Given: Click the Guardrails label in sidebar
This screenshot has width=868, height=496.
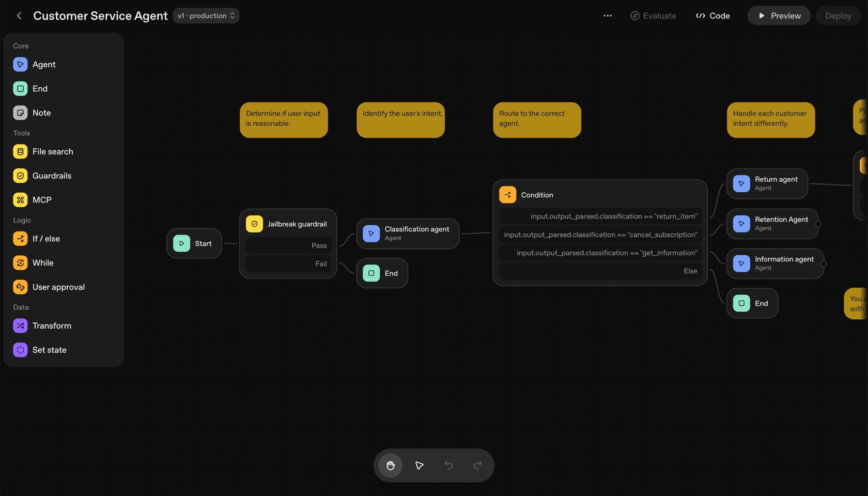Looking at the screenshot, I should point(52,176).
